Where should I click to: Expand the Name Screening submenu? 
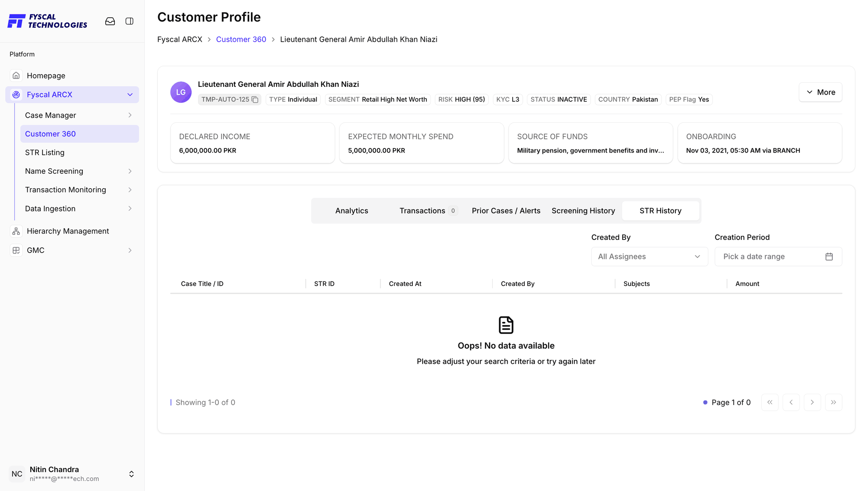pyautogui.click(x=130, y=171)
